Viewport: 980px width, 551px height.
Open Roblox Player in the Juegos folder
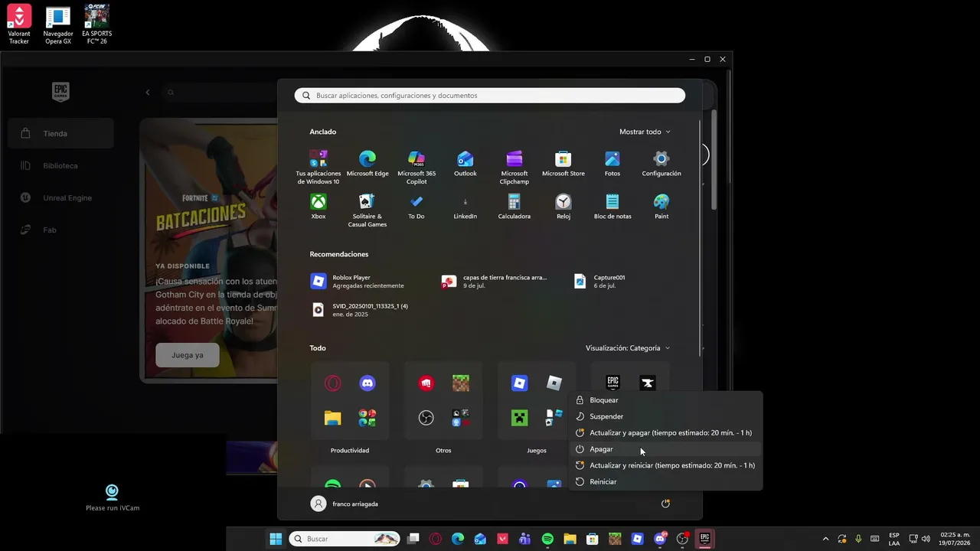coord(520,383)
